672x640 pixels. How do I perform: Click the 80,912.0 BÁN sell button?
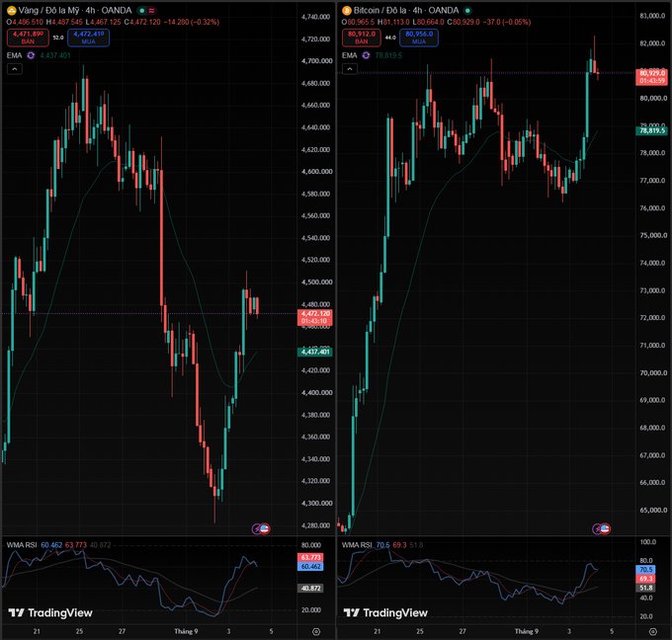click(x=362, y=38)
